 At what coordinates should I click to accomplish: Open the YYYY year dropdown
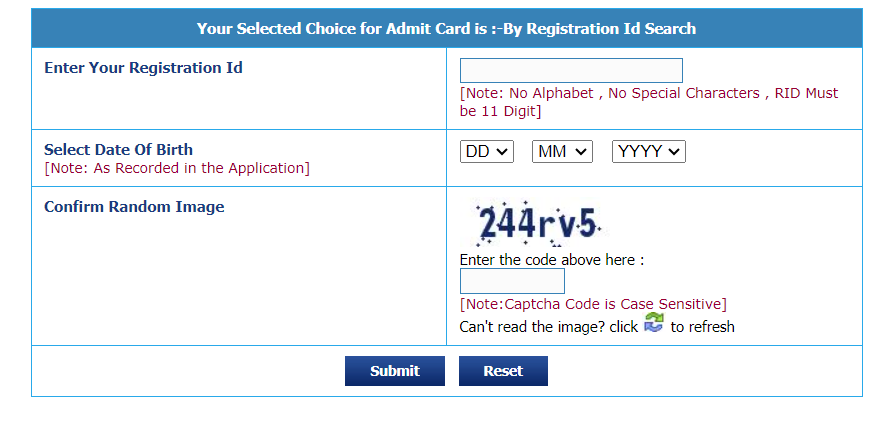pyautogui.click(x=649, y=151)
